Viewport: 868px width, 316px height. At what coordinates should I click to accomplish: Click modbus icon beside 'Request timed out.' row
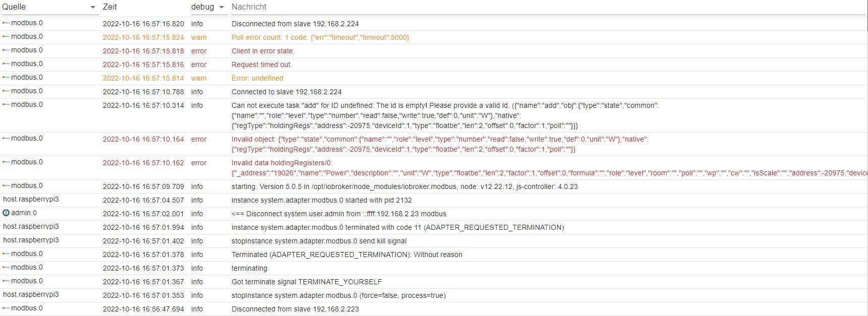click(x=6, y=64)
